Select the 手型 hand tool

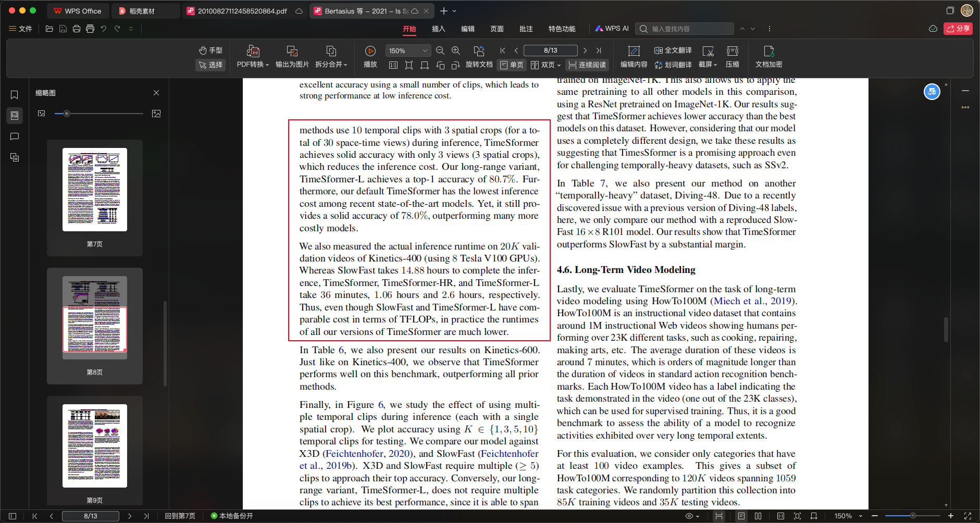[210, 51]
